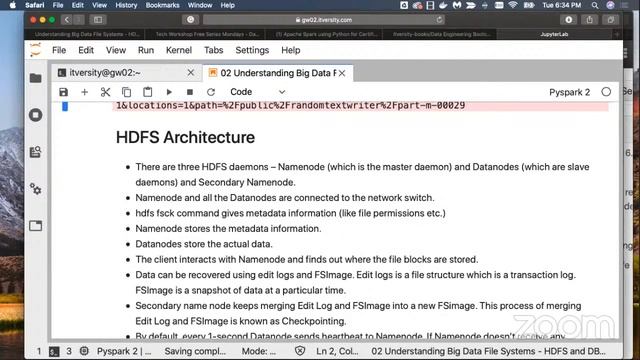Click the terminal count icon in status bar
The width and height of the screenshot is (640, 360).
[54, 351]
